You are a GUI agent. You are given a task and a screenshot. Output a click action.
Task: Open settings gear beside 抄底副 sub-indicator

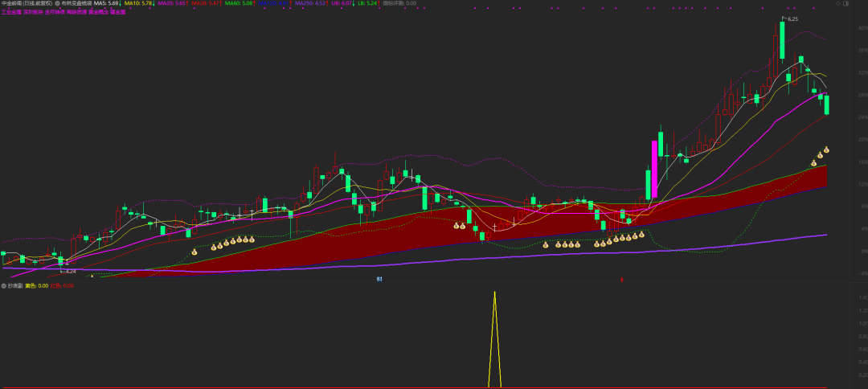click(3, 285)
